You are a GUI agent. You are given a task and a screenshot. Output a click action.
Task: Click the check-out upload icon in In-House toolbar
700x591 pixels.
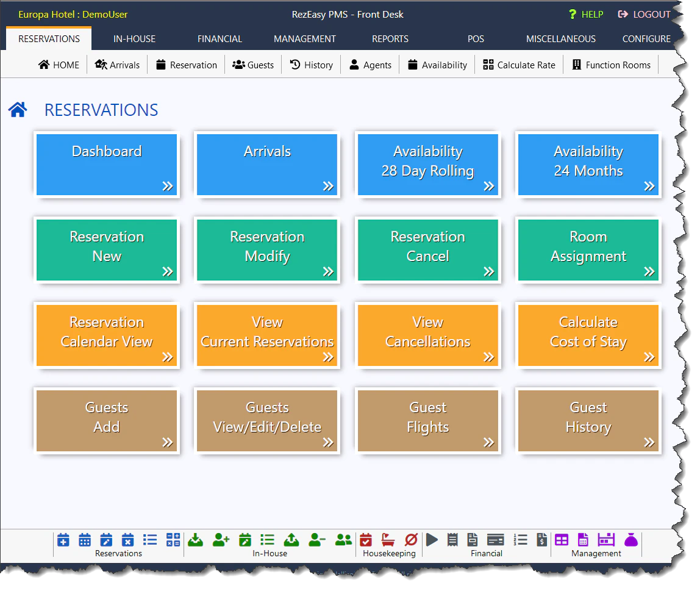coord(291,540)
